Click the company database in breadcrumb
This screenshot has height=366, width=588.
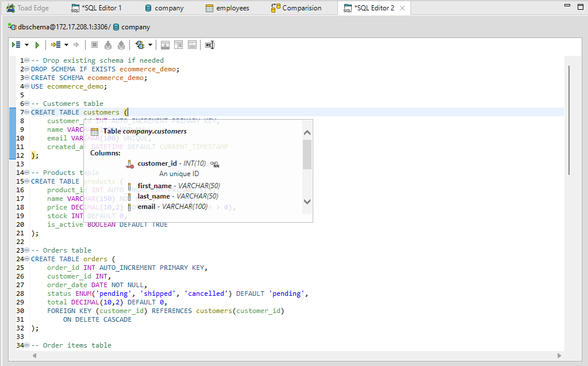point(132,27)
